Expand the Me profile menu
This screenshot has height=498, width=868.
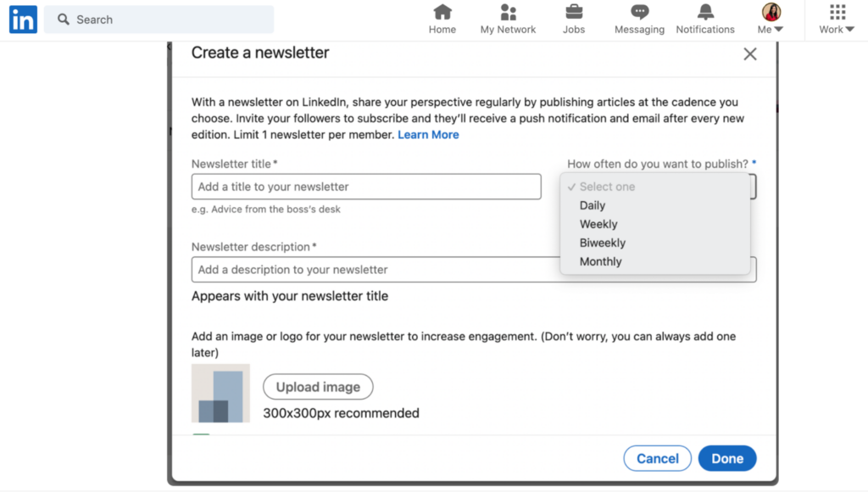coord(771,20)
